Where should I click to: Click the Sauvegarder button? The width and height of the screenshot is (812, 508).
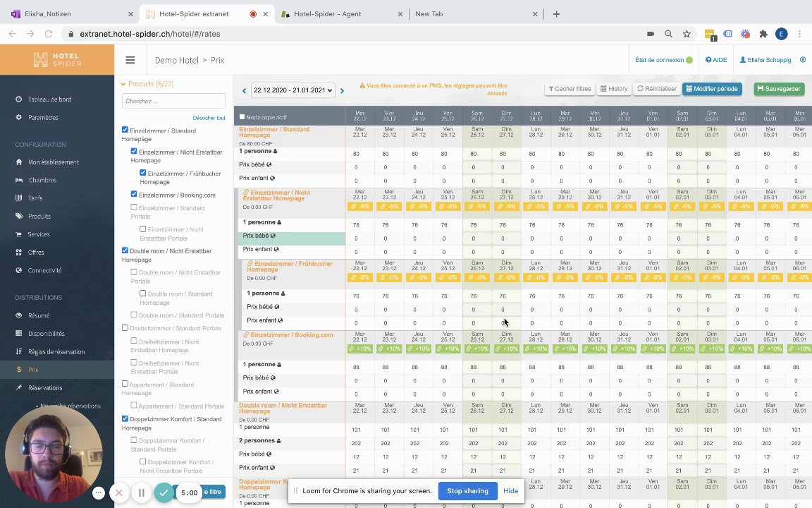(x=779, y=89)
